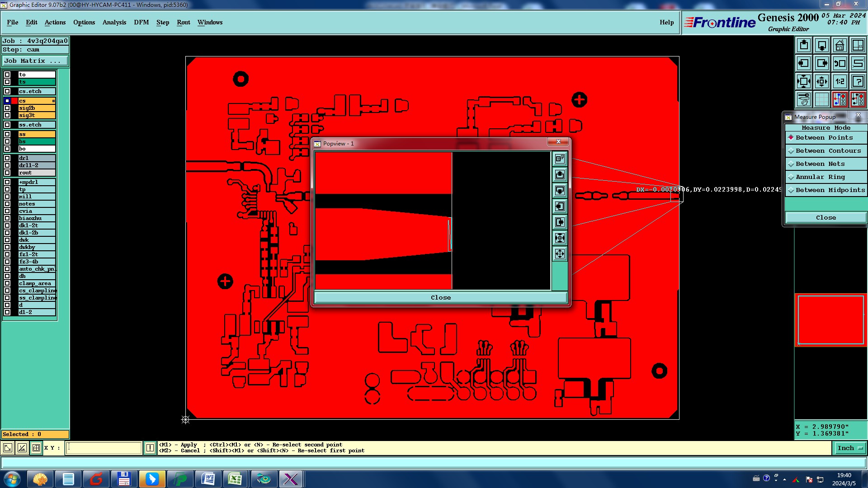Click the pan left icon in Popview
The image size is (868, 488).
pos(560,206)
